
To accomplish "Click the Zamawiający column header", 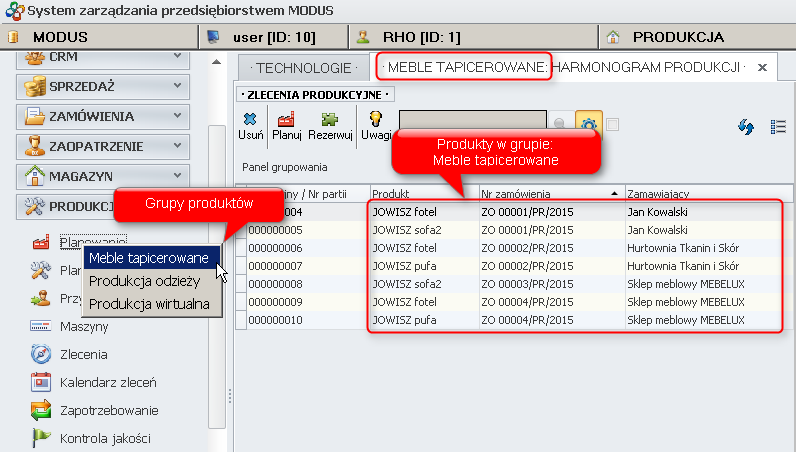I will tap(709, 193).
